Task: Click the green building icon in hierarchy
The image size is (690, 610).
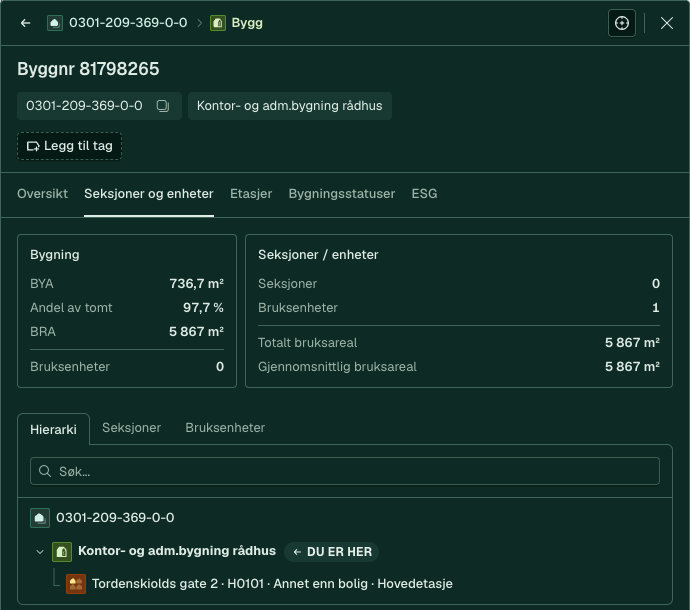Action: click(x=62, y=551)
